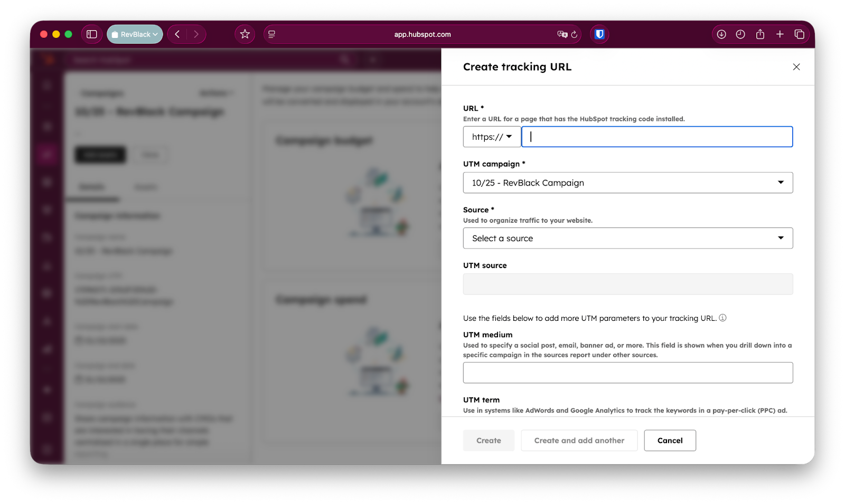Click the macOS yellow minimize window button

click(x=56, y=34)
